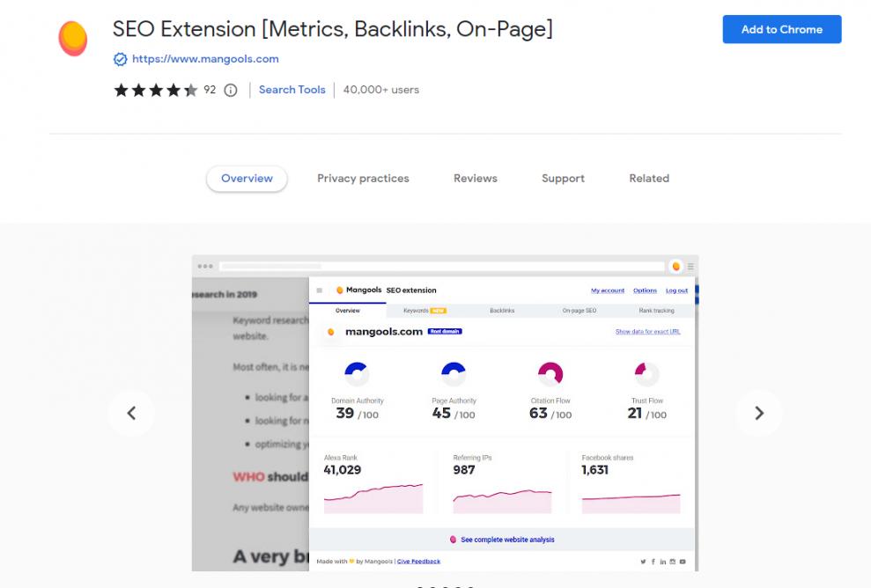Click the mock browser address bar
871x588 pixels.
click(442, 267)
